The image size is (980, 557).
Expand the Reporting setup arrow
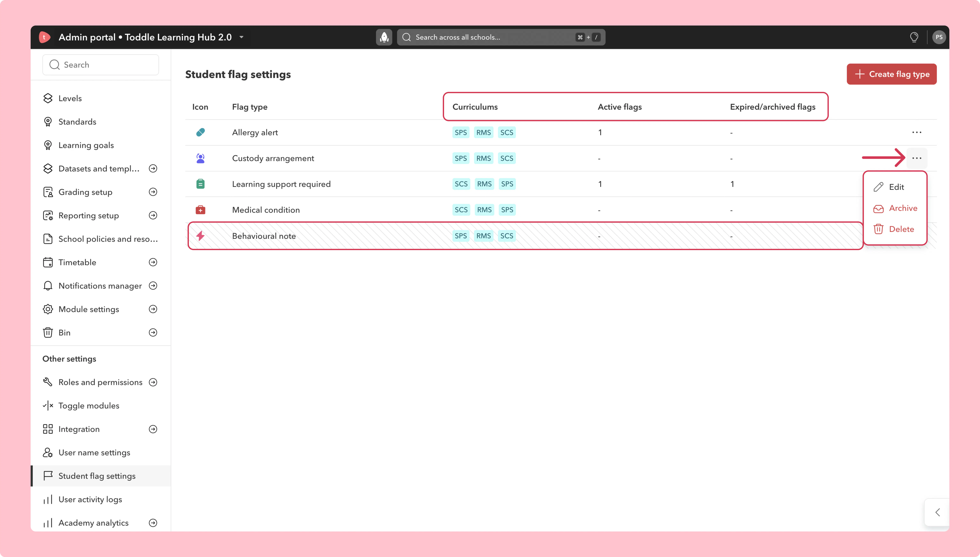(x=153, y=215)
